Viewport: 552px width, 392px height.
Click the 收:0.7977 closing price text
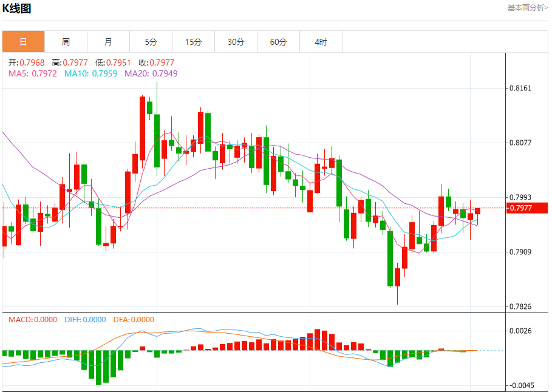point(157,63)
